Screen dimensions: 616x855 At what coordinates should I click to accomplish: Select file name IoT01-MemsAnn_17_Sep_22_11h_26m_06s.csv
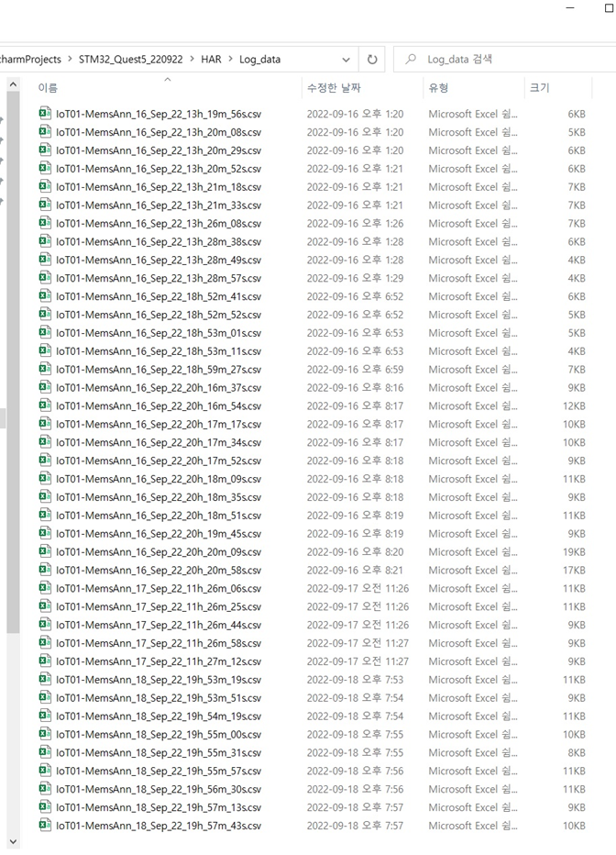[x=159, y=589]
